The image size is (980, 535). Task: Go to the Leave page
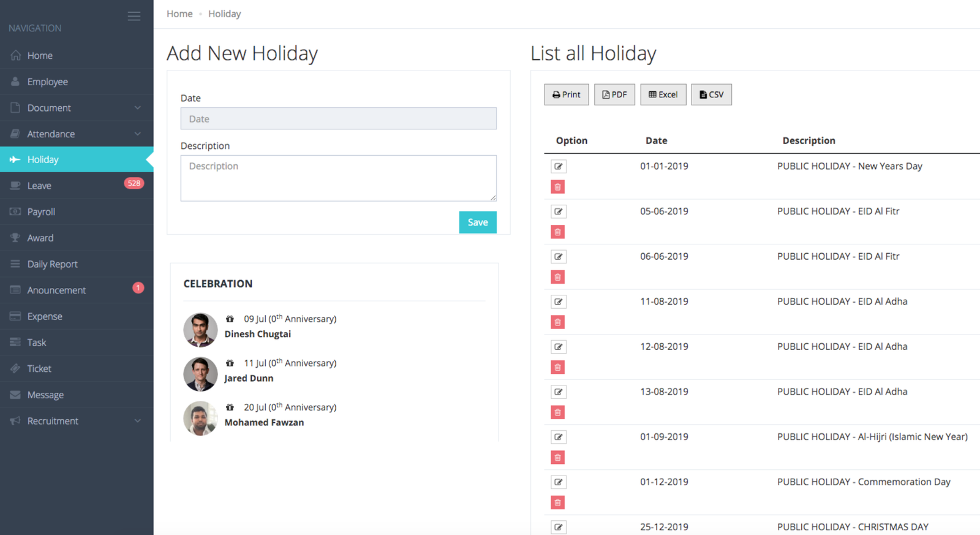pos(39,186)
